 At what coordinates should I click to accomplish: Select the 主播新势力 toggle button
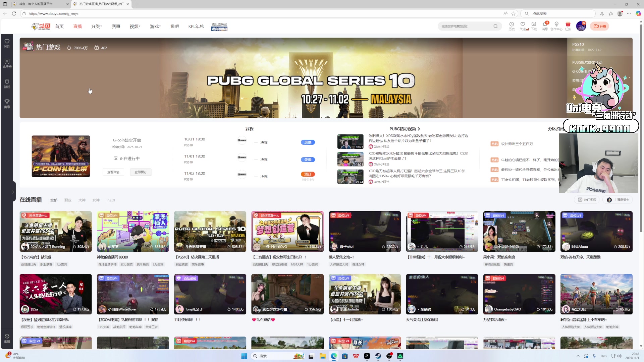pos(618,200)
